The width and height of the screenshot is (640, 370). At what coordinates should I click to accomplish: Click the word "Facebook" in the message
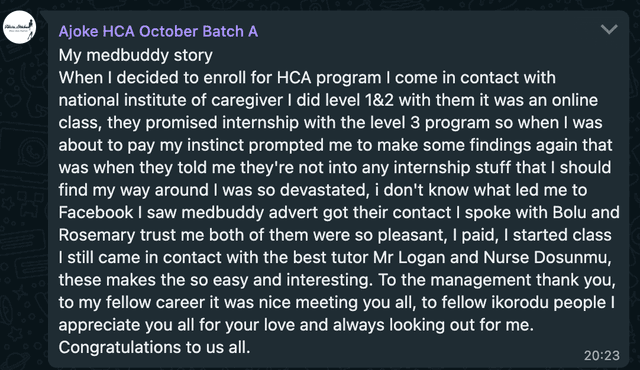[x=96, y=213]
